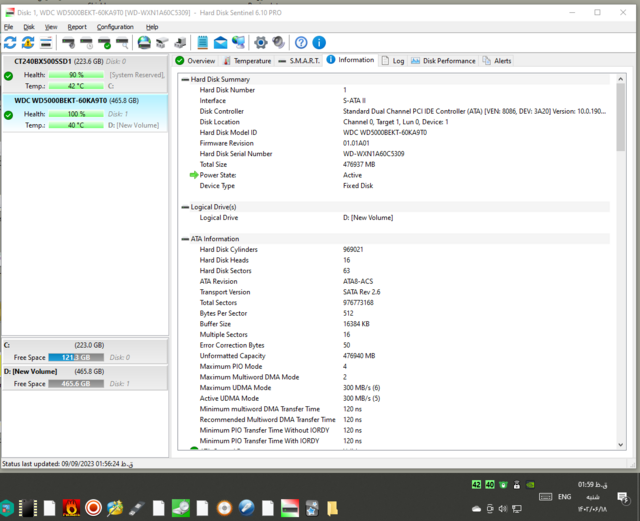The image size is (640, 521).
Task: Open the report (notepad) toolbar icon
Action: coord(203,43)
